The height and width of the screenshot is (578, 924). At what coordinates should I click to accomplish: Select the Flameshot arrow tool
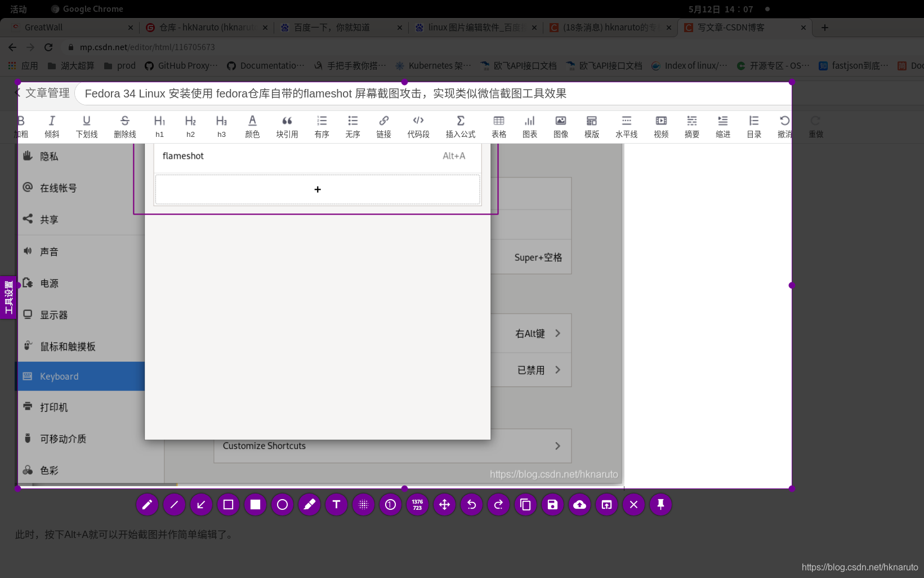[x=201, y=505]
